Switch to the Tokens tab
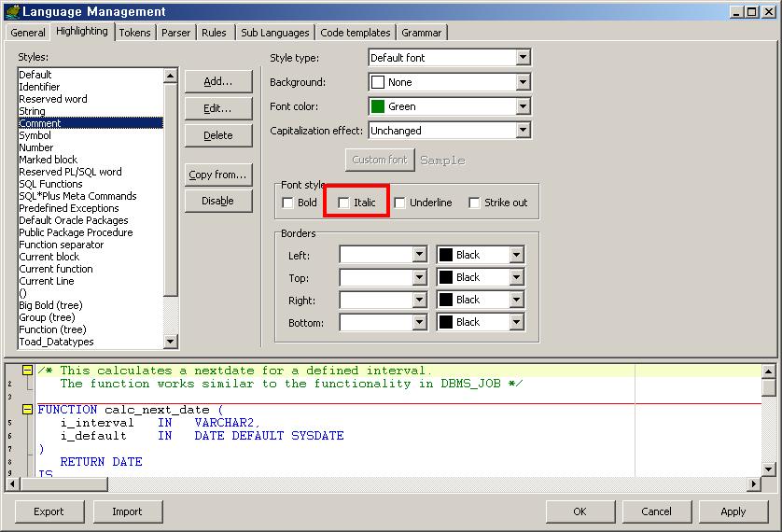Screen dimensions: 782x532 tap(134, 33)
